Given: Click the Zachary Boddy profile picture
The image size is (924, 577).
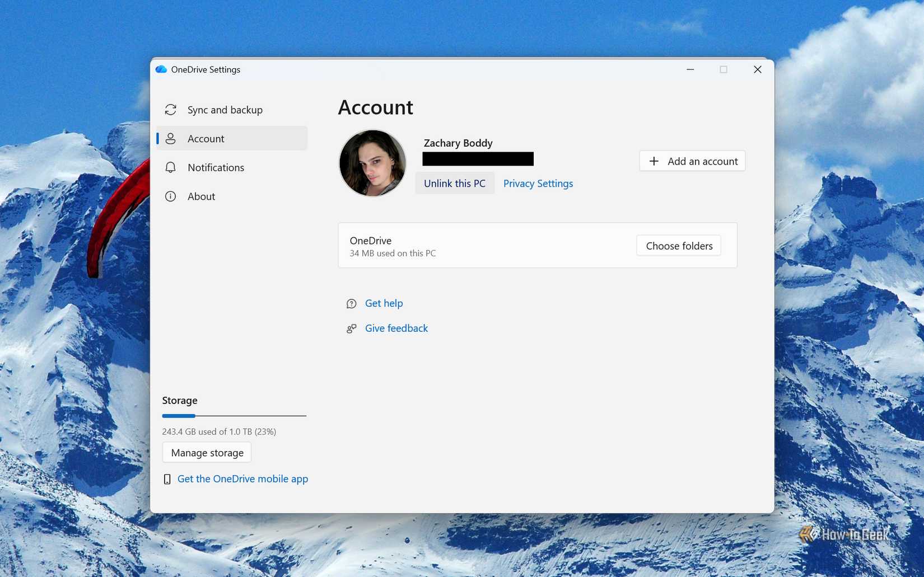Looking at the screenshot, I should [372, 163].
